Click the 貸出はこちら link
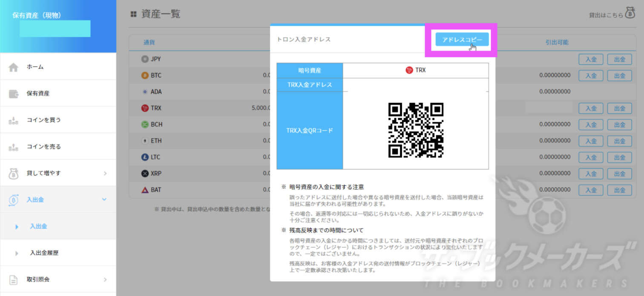 [606, 15]
